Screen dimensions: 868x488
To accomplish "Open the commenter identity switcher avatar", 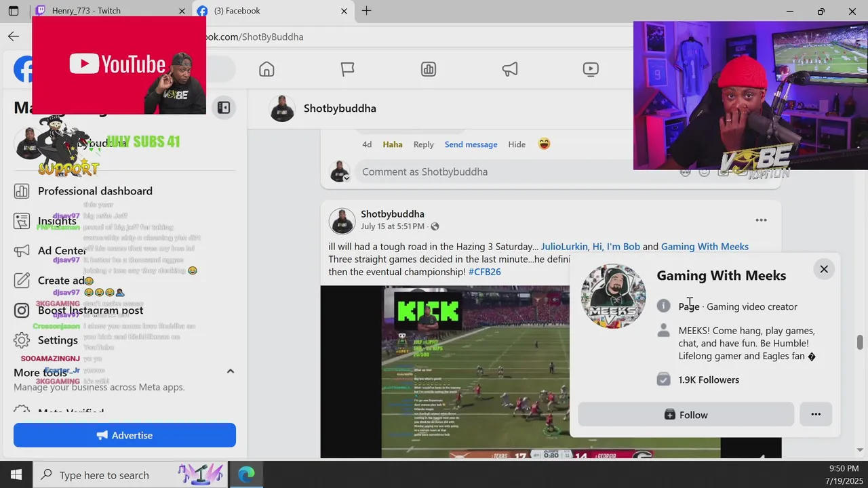I will [x=339, y=171].
